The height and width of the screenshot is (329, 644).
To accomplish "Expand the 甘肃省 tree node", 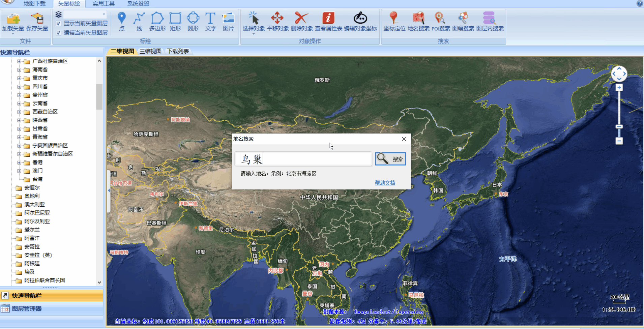I will click(x=19, y=129).
